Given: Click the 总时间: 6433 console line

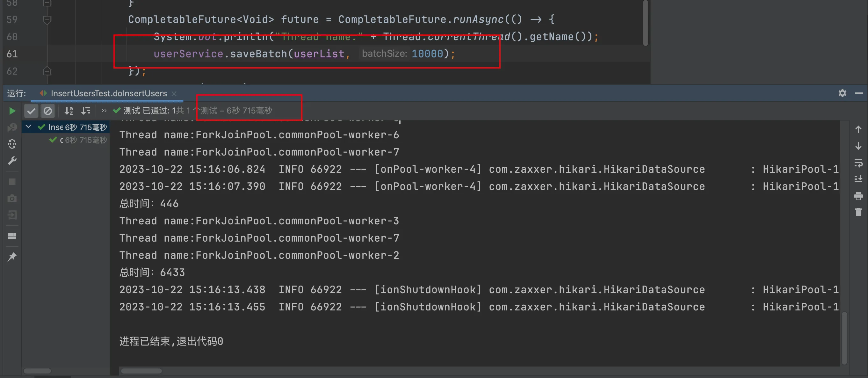Looking at the screenshot, I should click(x=152, y=272).
